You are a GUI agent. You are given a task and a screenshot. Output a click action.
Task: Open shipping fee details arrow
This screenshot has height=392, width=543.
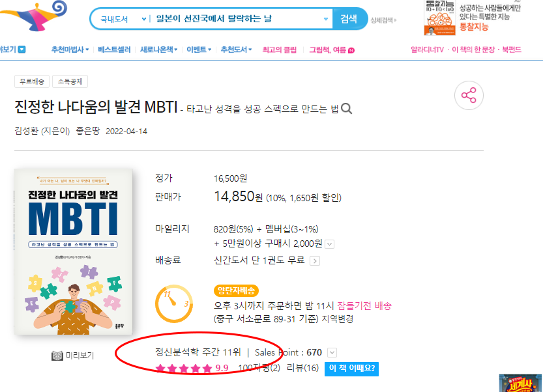[x=314, y=260]
